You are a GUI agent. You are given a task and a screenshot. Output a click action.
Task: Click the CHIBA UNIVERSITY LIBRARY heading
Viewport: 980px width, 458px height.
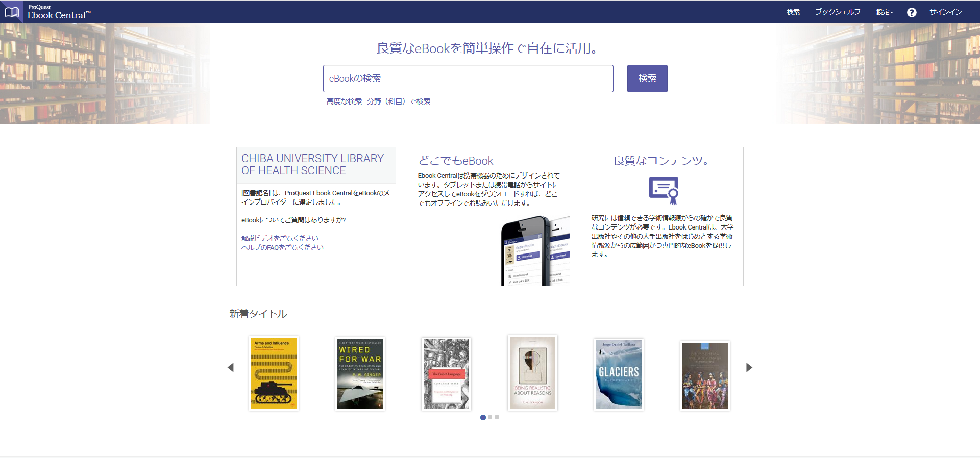tap(313, 165)
